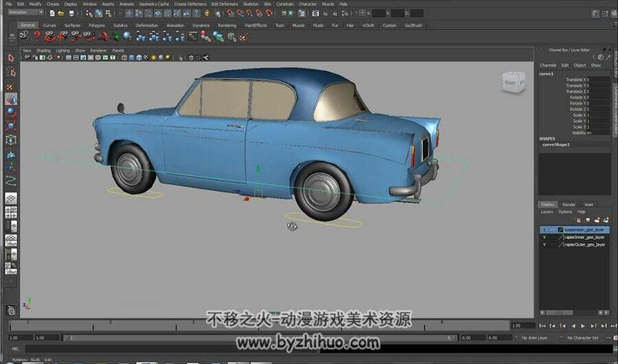Click the red question mark shelf icon
The image size is (618, 364).
(x=37, y=36)
